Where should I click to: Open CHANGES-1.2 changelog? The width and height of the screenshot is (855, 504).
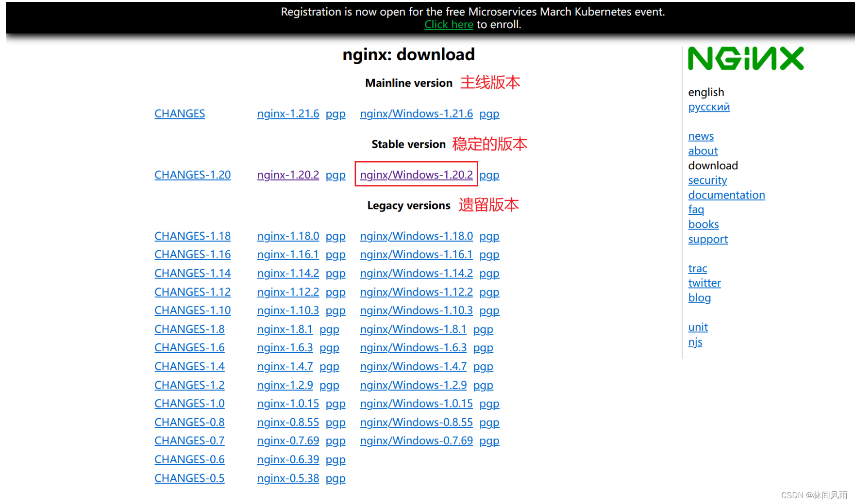(189, 385)
